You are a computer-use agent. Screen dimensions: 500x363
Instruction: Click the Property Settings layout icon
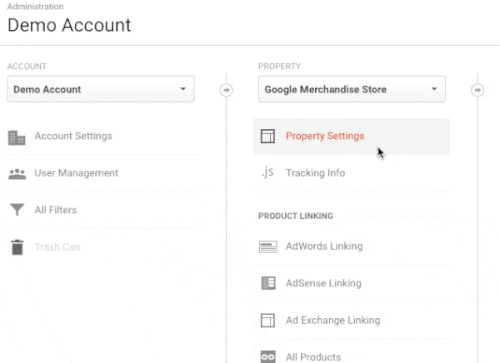tap(268, 136)
